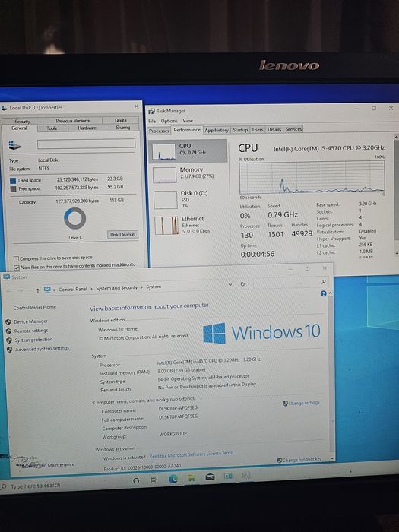Switch to Users tab in Task Manager
Image resolution: width=399 pixels, height=532 pixels.
(258, 129)
